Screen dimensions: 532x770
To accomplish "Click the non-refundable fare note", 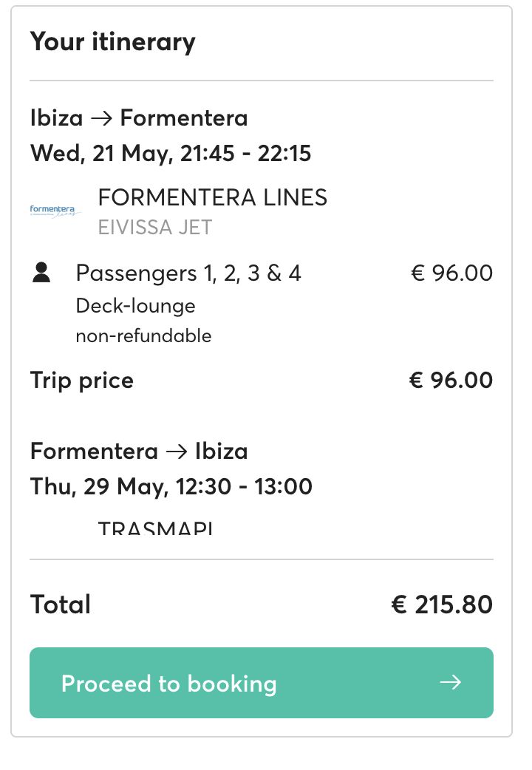I will 143,336.
